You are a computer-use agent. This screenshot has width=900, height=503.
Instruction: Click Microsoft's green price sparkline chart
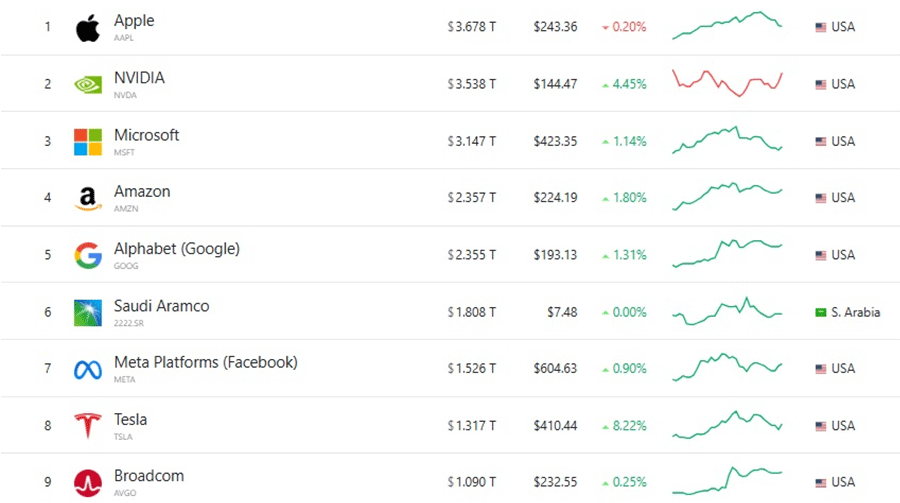[x=727, y=141]
